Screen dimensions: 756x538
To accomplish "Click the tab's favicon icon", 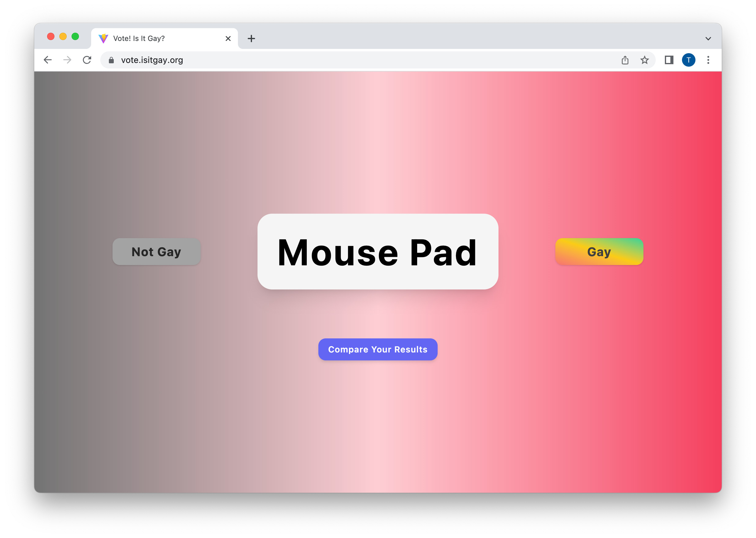I will coord(103,39).
